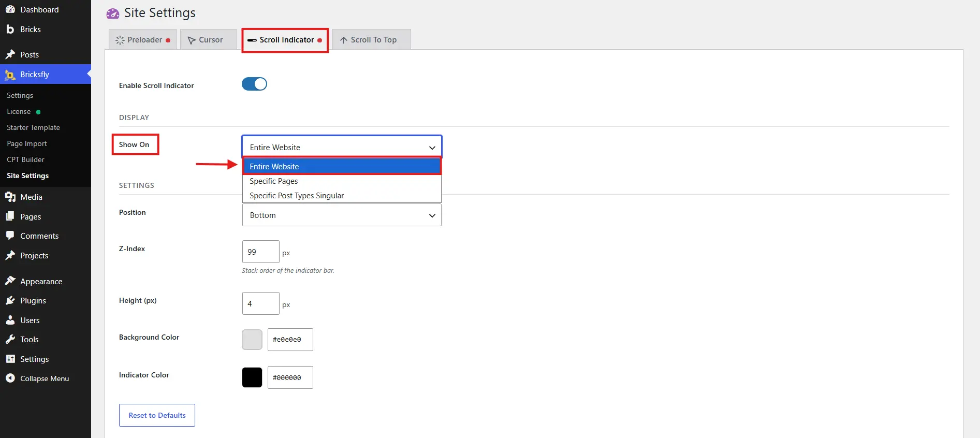980x438 pixels.
Task: Click the Projects pin icon
Action: pyautogui.click(x=10, y=255)
